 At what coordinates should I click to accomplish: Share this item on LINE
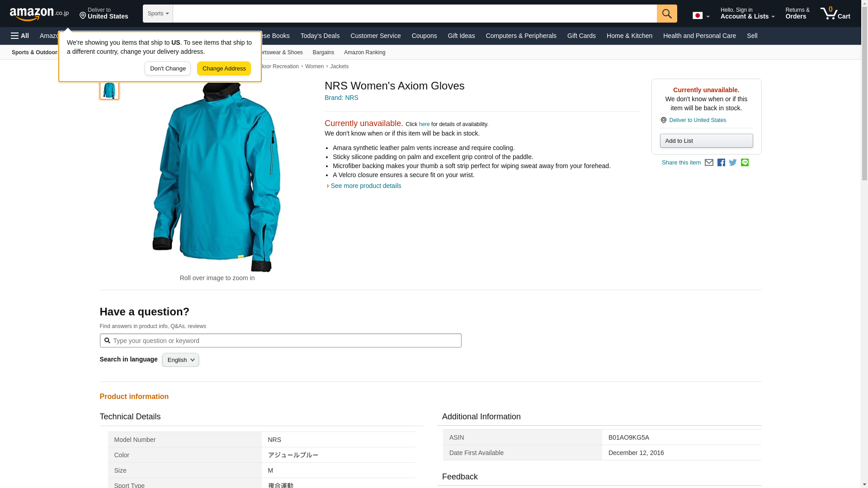[x=745, y=163]
